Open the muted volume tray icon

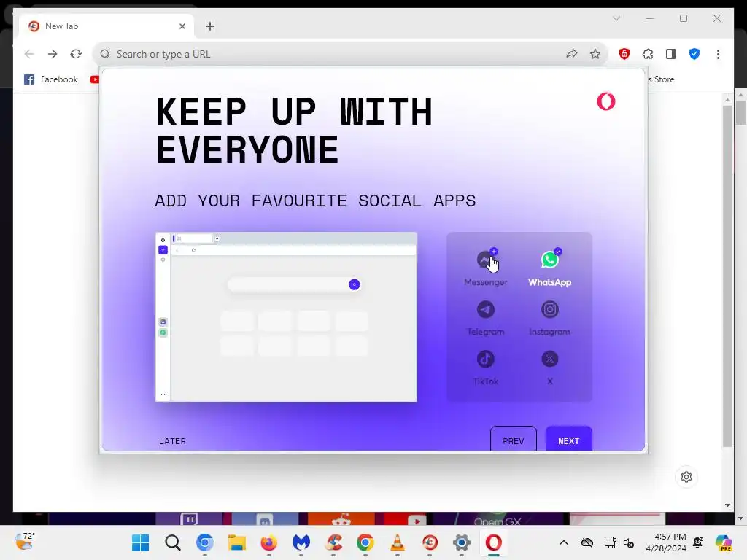[x=629, y=542]
